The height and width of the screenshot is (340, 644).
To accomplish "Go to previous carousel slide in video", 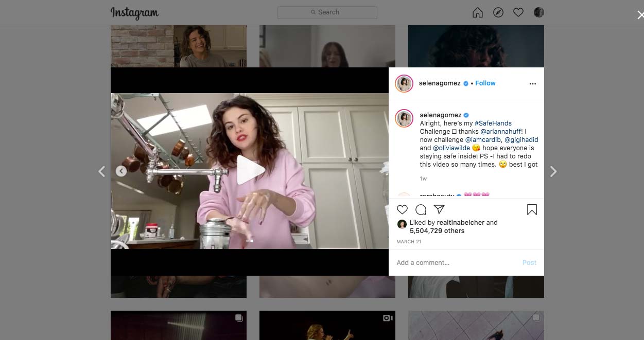I will coord(121,171).
